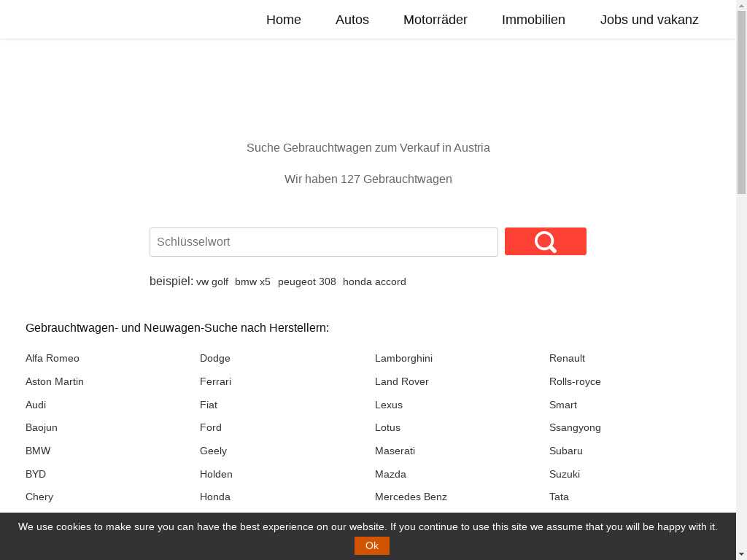Open Holden listings
Viewport: 747px width, 560px height.
pos(216,474)
